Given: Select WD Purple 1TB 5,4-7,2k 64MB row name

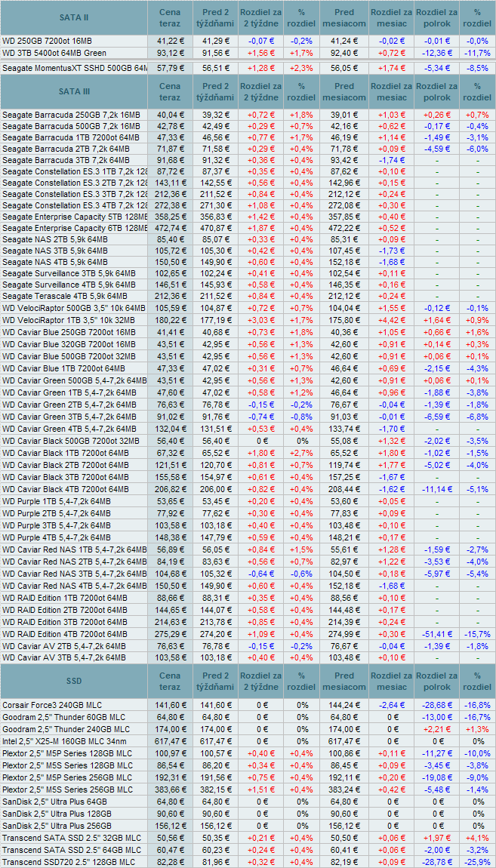Looking at the screenshot, I should 57,502.
